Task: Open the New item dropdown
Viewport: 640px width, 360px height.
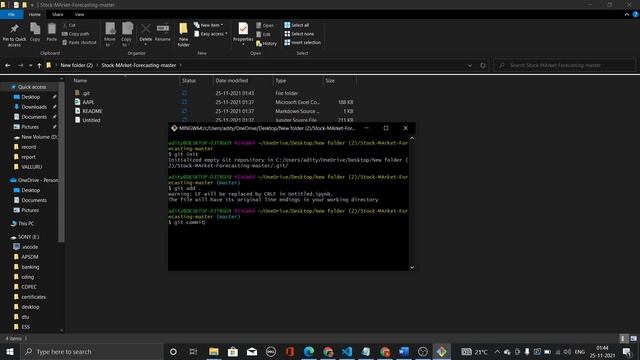Action: point(209,25)
